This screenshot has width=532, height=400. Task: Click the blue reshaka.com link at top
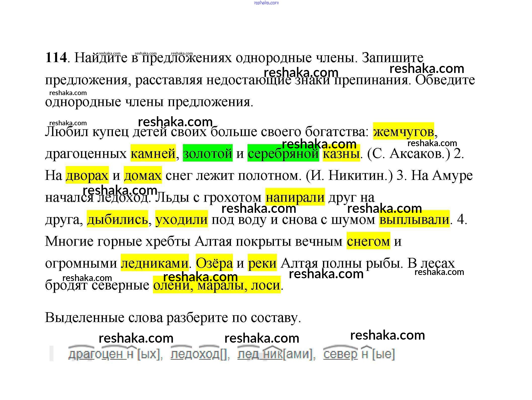point(266,3)
